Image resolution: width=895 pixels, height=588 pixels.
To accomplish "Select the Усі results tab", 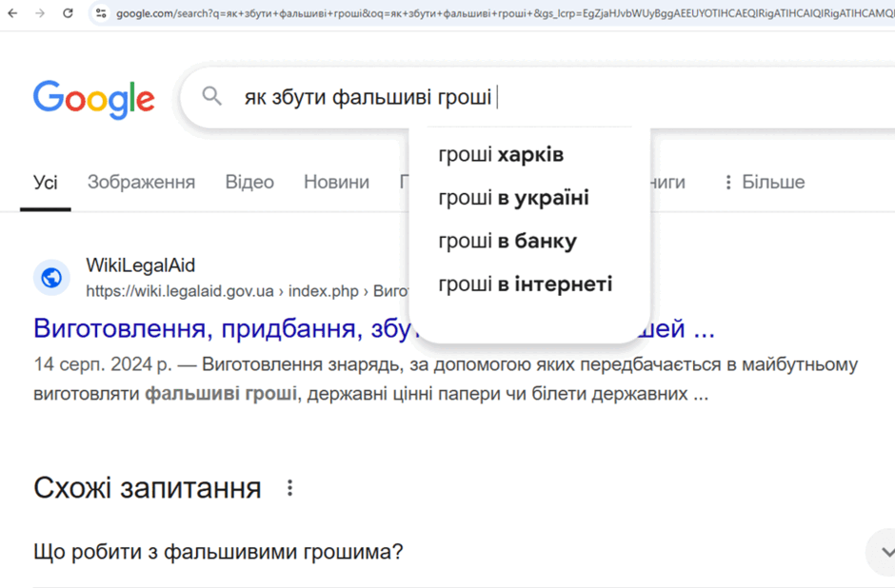I will click(45, 183).
